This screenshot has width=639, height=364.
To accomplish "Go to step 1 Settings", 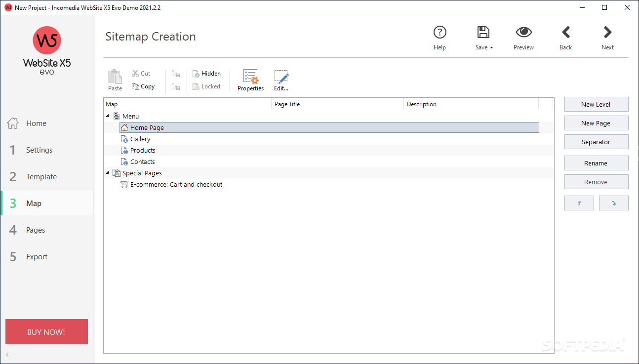I will (47, 150).
